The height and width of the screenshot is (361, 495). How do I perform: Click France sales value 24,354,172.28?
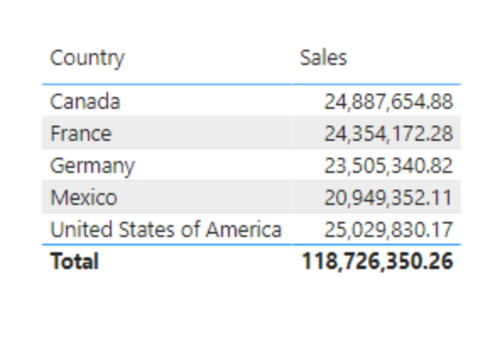coord(388,134)
